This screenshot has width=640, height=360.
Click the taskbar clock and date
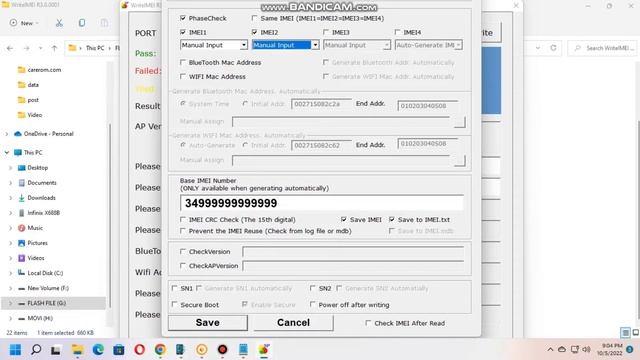pyautogui.click(x=609, y=349)
